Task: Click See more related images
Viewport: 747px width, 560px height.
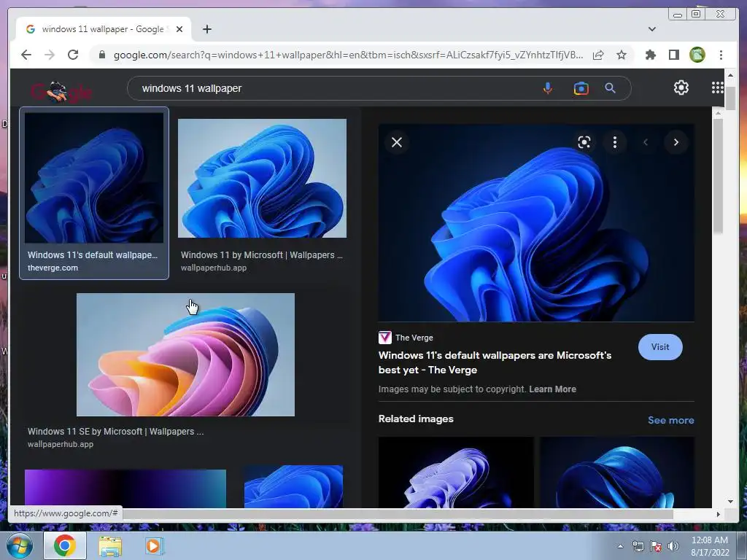Action: coord(671,420)
